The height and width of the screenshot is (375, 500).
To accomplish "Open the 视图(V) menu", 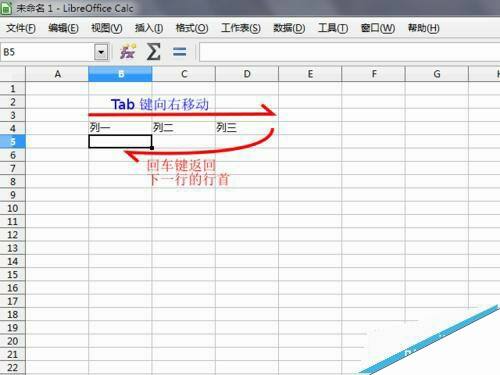I will [x=107, y=28].
